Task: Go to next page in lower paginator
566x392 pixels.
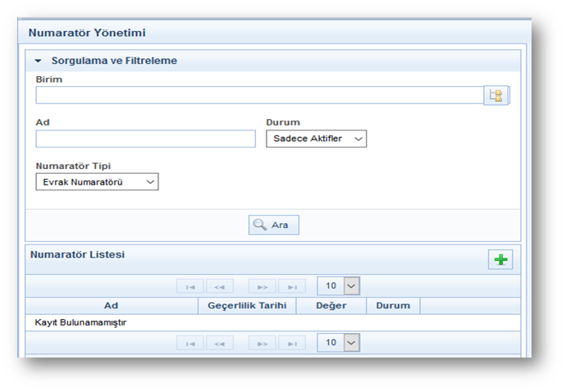Action: point(262,343)
